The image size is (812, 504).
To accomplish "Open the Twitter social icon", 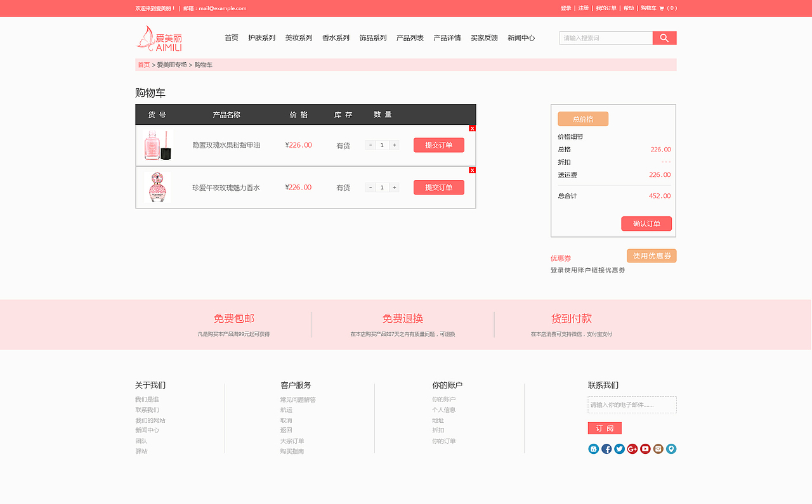I will pyautogui.click(x=619, y=449).
